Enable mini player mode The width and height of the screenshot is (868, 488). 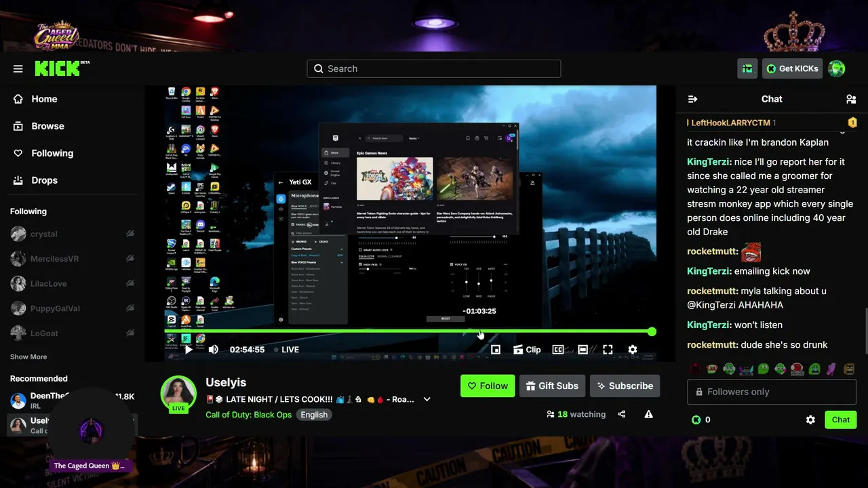[496, 350]
